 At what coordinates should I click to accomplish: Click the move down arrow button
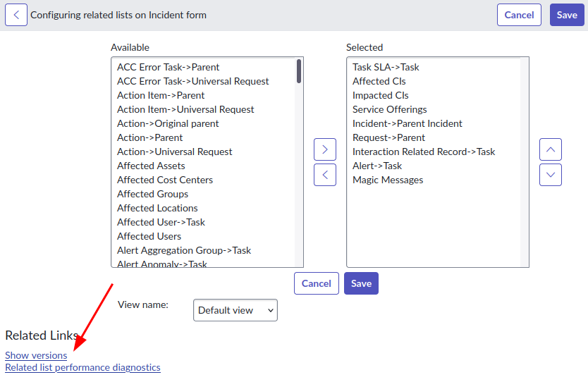click(550, 174)
